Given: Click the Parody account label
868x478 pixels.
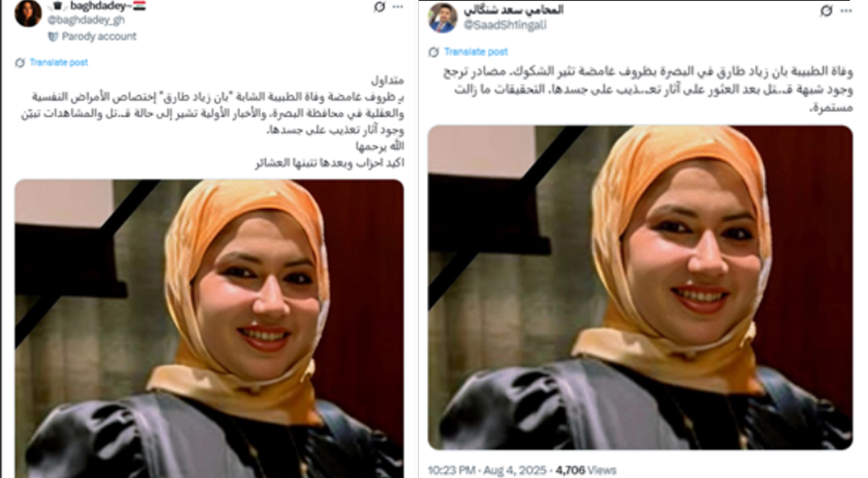Looking at the screenshot, I should tap(99, 37).
